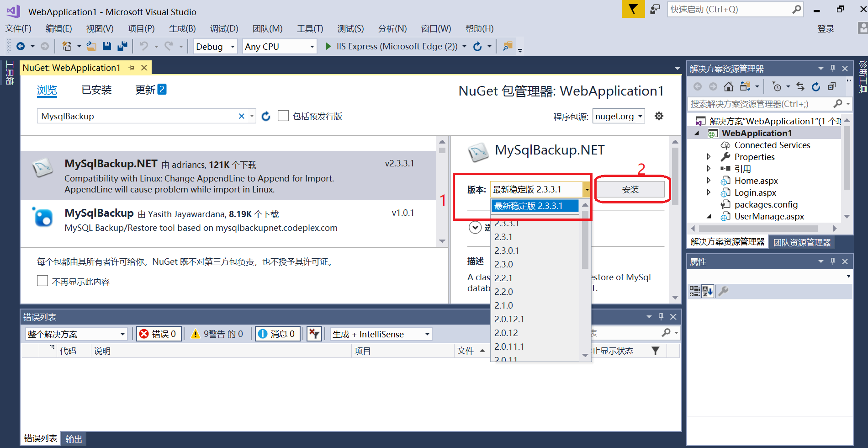Collapse the WebApplication1 project node
The height and width of the screenshot is (448, 868).
tap(697, 133)
